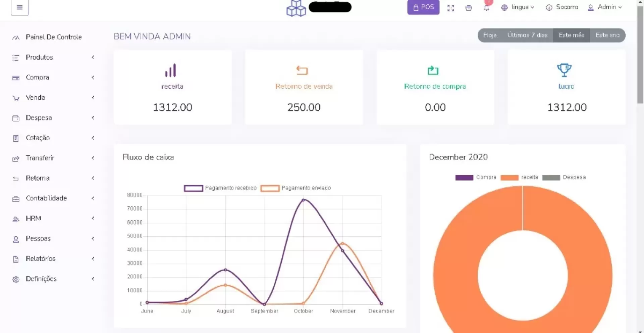Click the Despesa gray legend swatch
This screenshot has width=644, height=333.
[x=551, y=178]
